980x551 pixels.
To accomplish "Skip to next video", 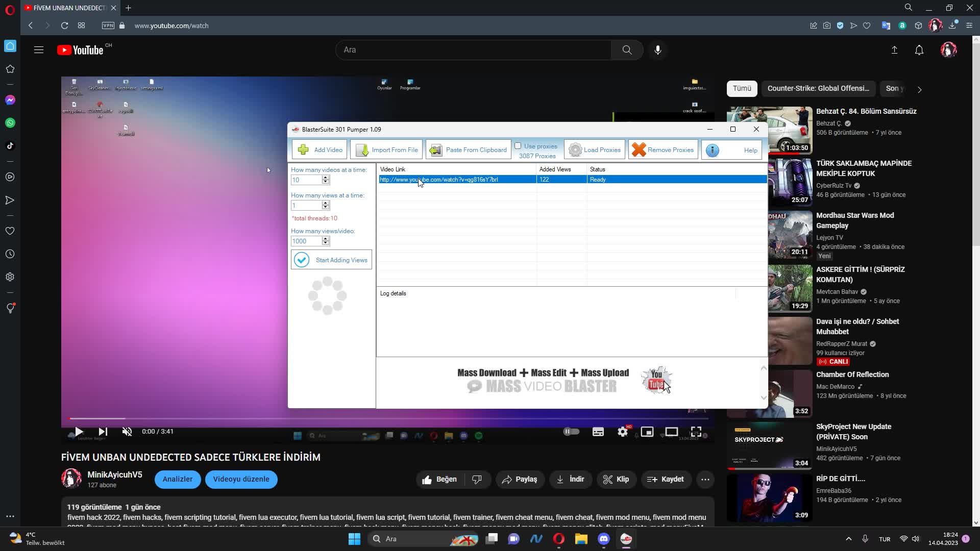I will (x=103, y=432).
